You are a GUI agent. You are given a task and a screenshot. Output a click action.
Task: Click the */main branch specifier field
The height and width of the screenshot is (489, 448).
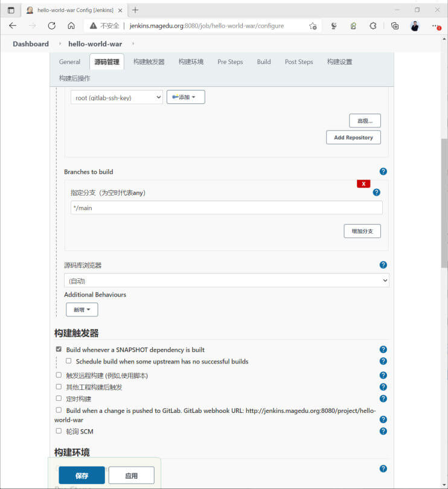pyautogui.click(x=226, y=208)
